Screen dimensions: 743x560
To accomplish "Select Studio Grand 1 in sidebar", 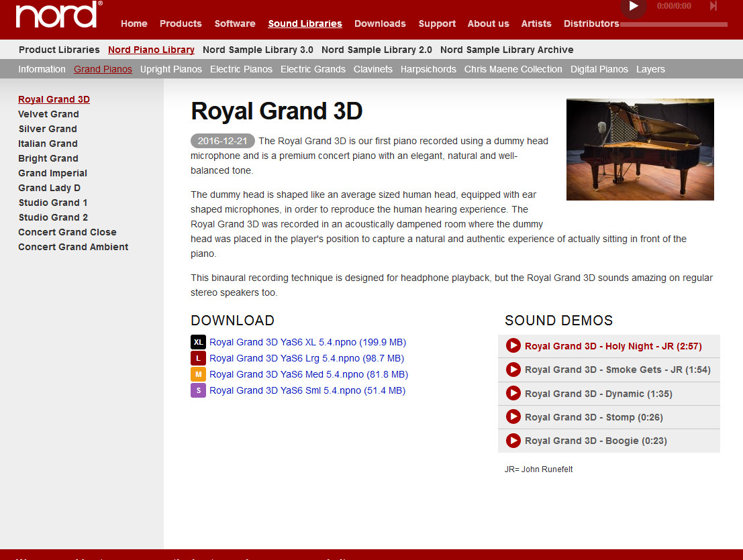I will tap(53, 203).
